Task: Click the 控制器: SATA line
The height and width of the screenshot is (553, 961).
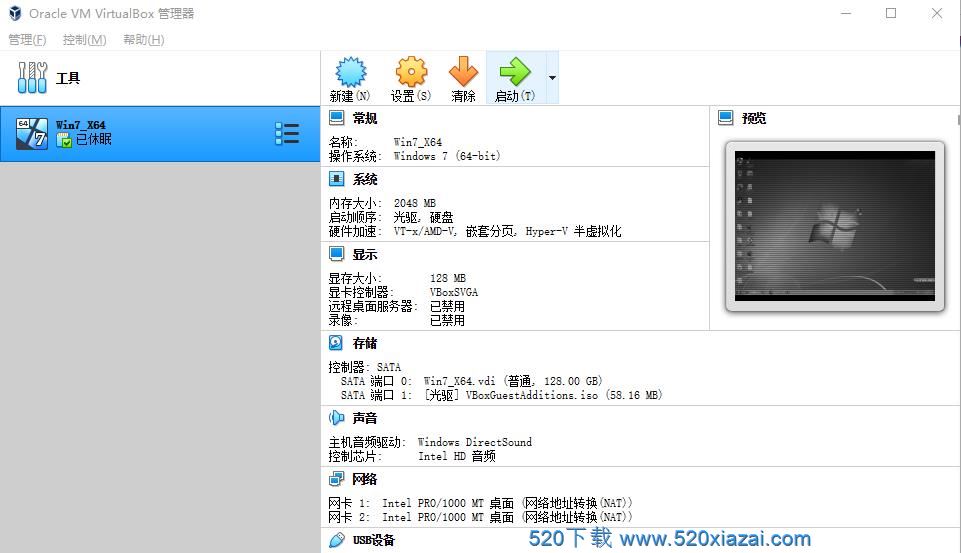Action: [365, 367]
